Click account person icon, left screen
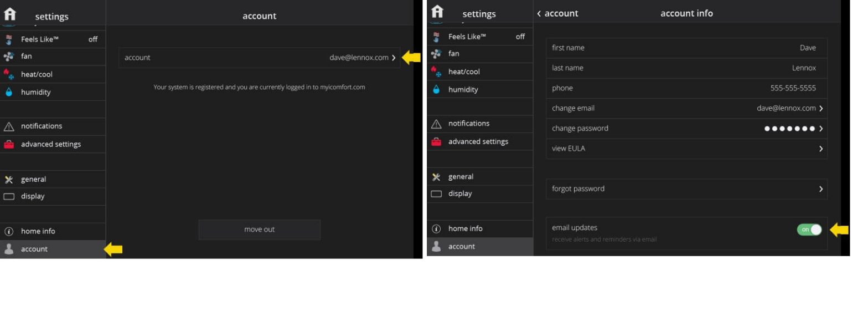 8,249
